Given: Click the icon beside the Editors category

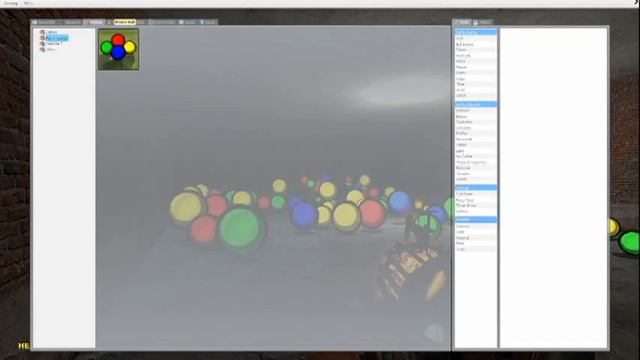Looking at the screenshot, I should click(x=42, y=32).
